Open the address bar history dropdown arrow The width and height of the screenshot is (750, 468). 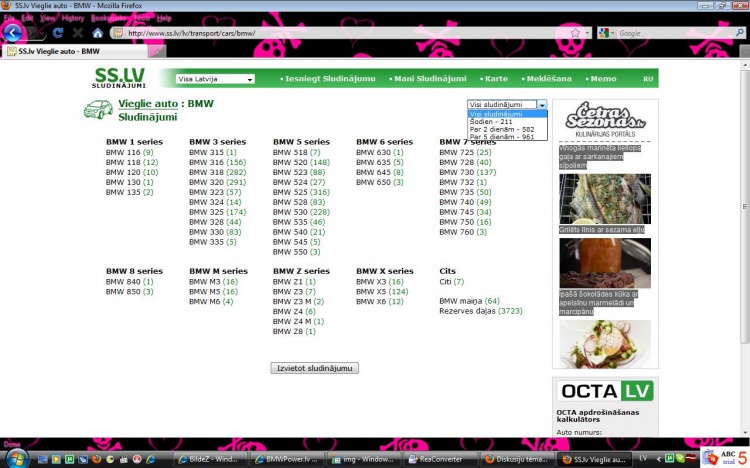(x=588, y=33)
